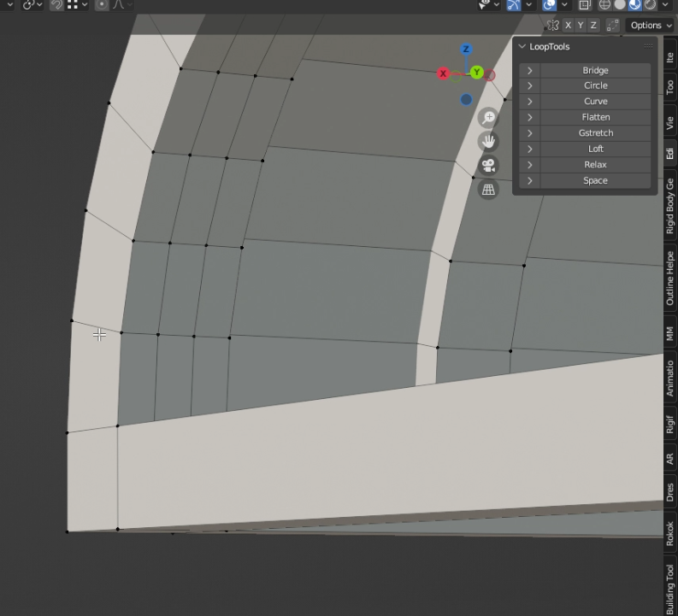
Task: Switch to Solid viewport shading
Action: click(620, 5)
